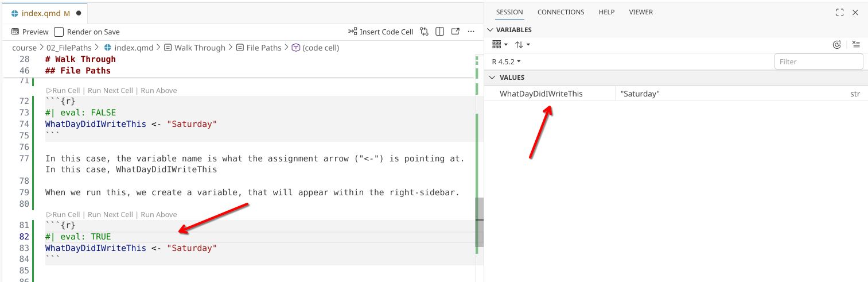Select the WhatDayDidIWriteThis variable row
Screen dimensions: 868x282
pyautogui.click(x=541, y=94)
